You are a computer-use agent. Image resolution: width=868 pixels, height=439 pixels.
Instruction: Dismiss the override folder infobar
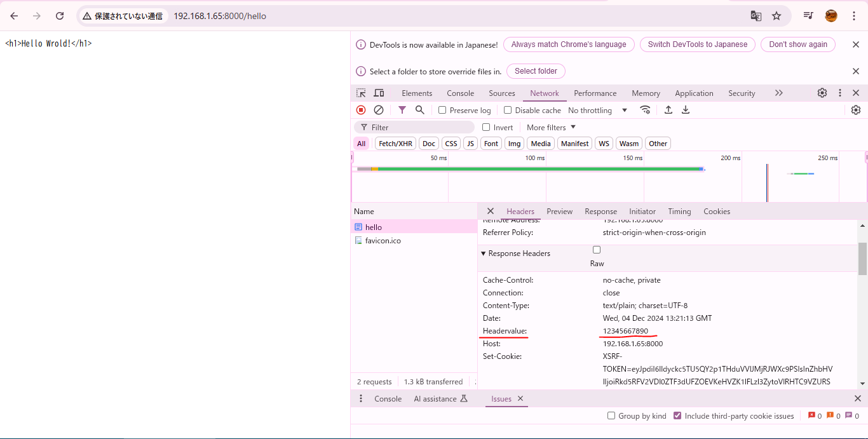point(856,71)
